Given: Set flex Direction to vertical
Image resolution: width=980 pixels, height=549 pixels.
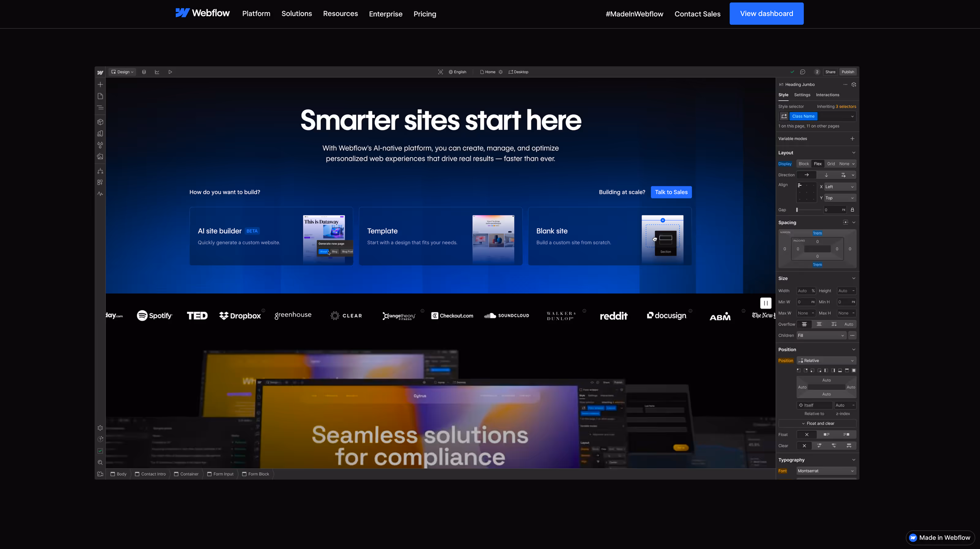Looking at the screenshot, I should tap(826, 175).
